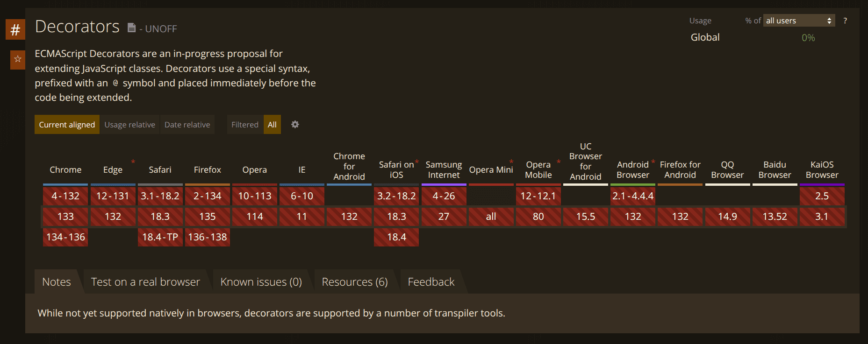Star the Decorators feature as favorite

(18, 59)
